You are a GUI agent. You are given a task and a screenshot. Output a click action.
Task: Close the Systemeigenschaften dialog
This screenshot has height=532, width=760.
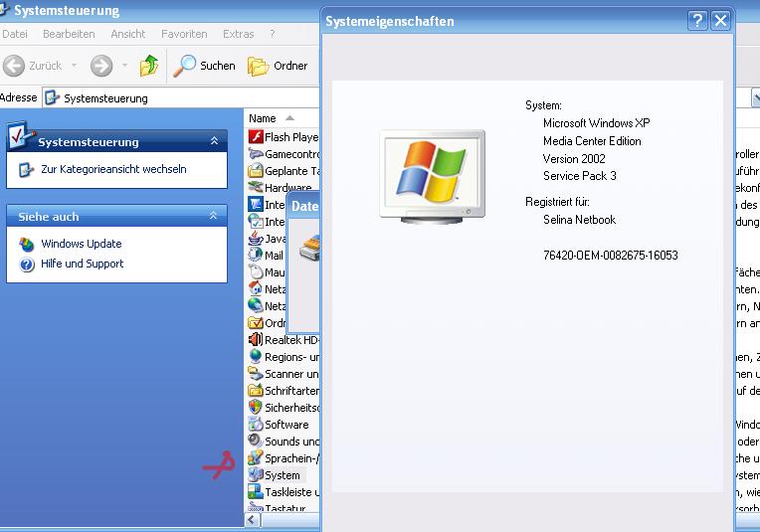coord(721,20)
